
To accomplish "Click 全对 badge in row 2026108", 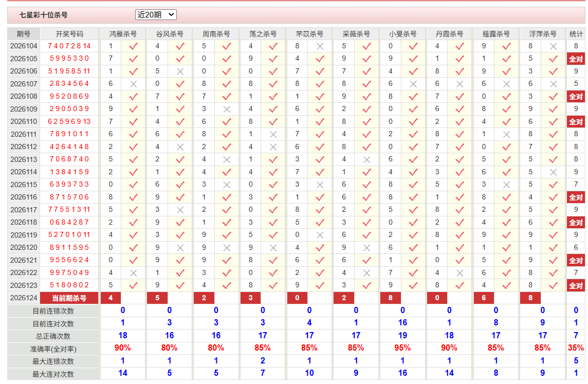I will pyautogui.click(x=576, y=96).
